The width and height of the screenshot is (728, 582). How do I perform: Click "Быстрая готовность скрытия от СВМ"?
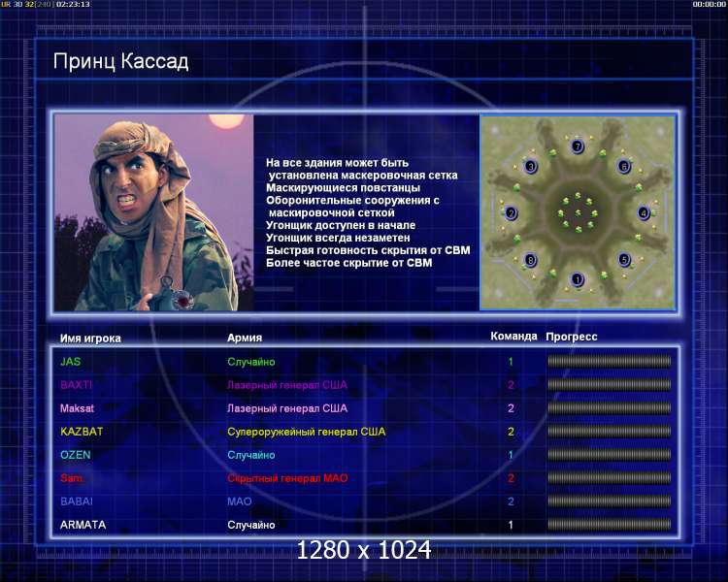tap(368, 250)
